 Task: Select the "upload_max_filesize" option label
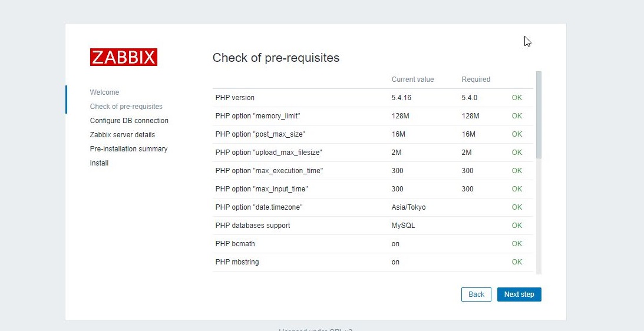269,153
